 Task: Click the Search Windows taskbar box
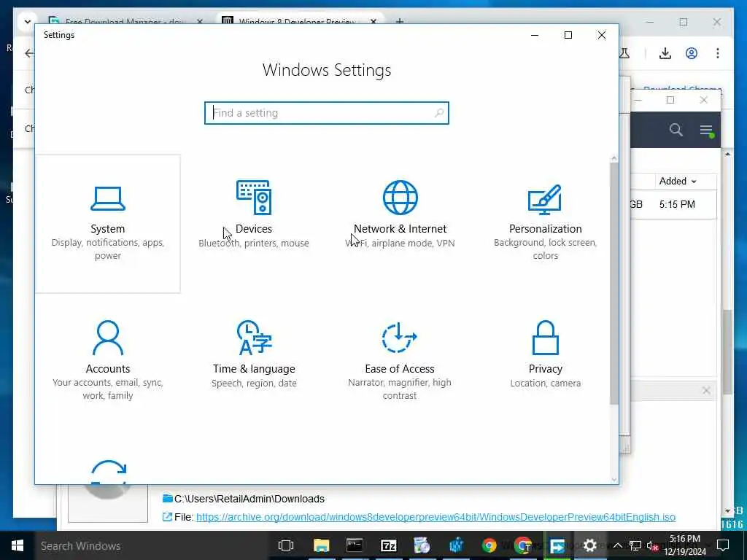[x=152, y=545]
